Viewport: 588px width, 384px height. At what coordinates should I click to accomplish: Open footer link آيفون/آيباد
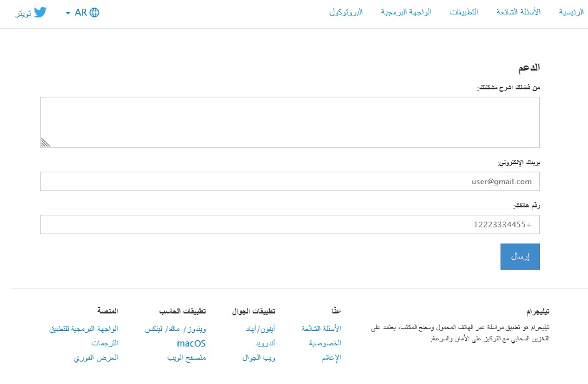[261, 329]
